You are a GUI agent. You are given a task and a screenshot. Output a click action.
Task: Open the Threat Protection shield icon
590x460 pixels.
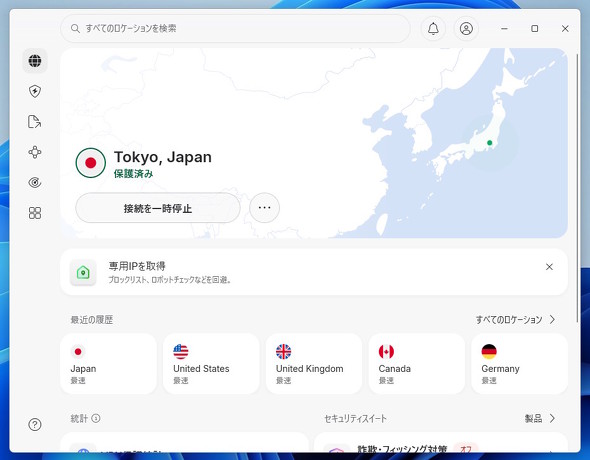[35, 91]
